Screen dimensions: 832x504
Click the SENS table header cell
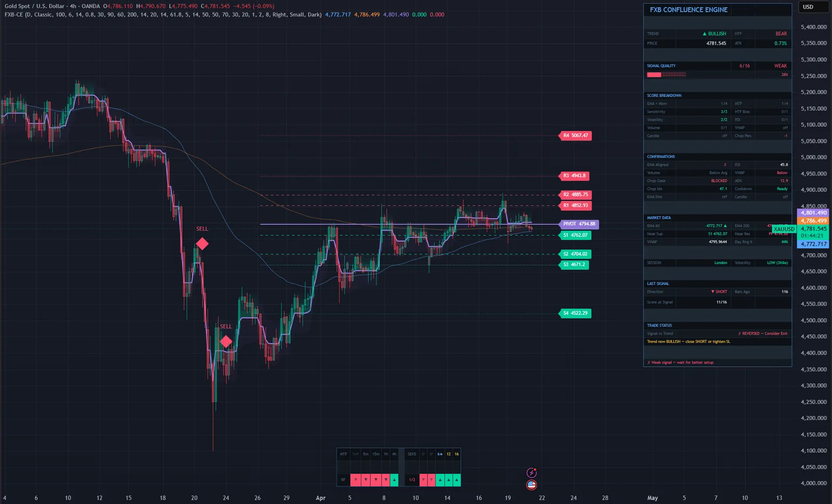click(x=412, y=454)
